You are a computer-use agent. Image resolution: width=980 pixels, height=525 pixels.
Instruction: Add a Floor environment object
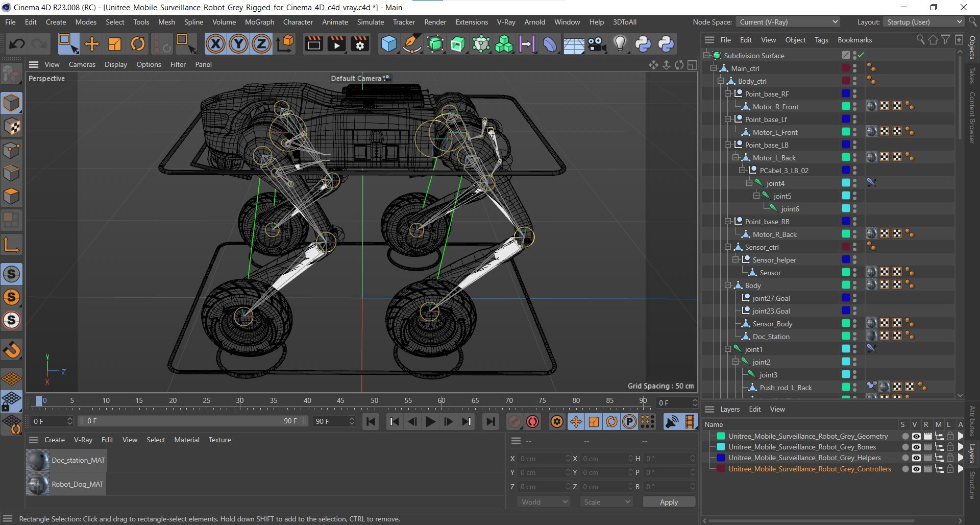pos(573,44)
